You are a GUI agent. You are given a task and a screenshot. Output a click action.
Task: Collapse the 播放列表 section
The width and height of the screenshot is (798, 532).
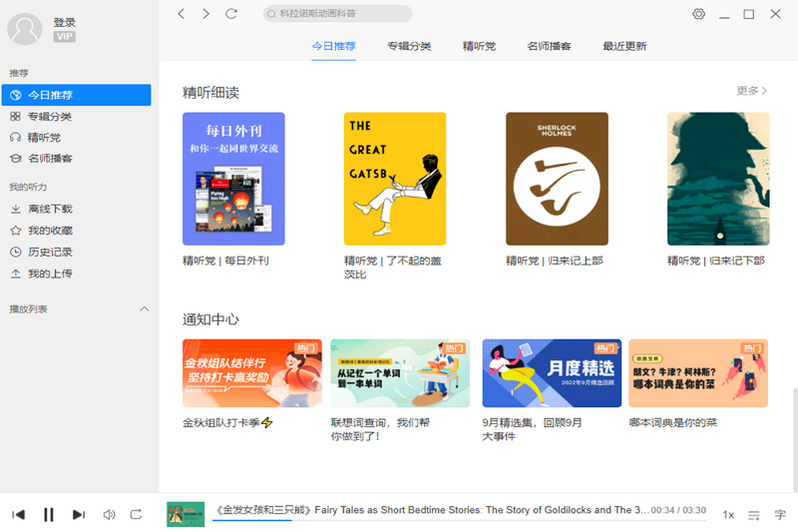click(144, 309)
